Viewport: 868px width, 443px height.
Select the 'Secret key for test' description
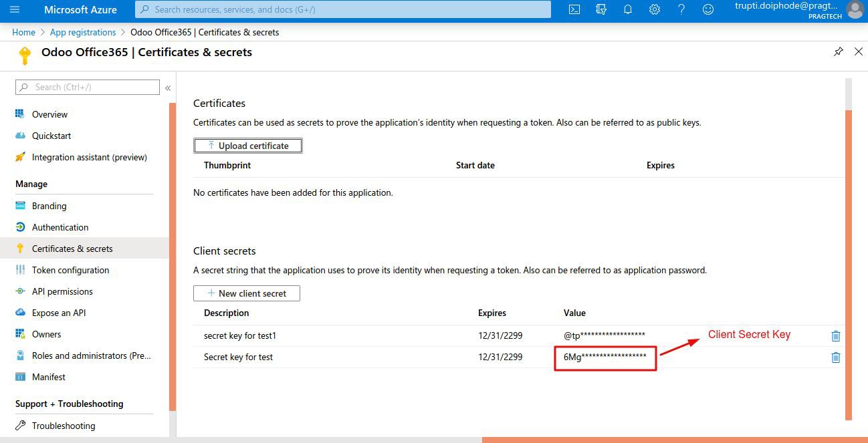tap(238, 357)
